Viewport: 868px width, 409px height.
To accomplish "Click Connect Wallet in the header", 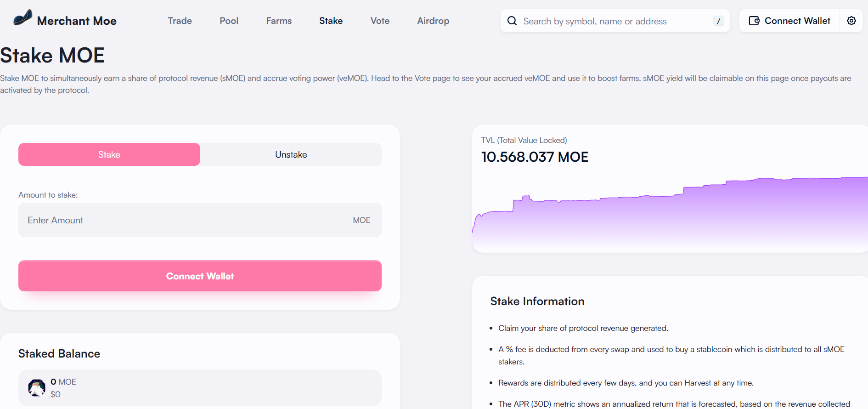I will 797,21.
